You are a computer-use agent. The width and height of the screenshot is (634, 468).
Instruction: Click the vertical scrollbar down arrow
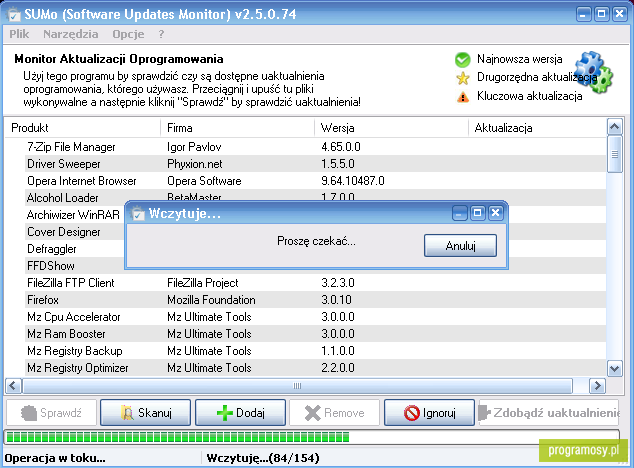[x=615, y=368]
